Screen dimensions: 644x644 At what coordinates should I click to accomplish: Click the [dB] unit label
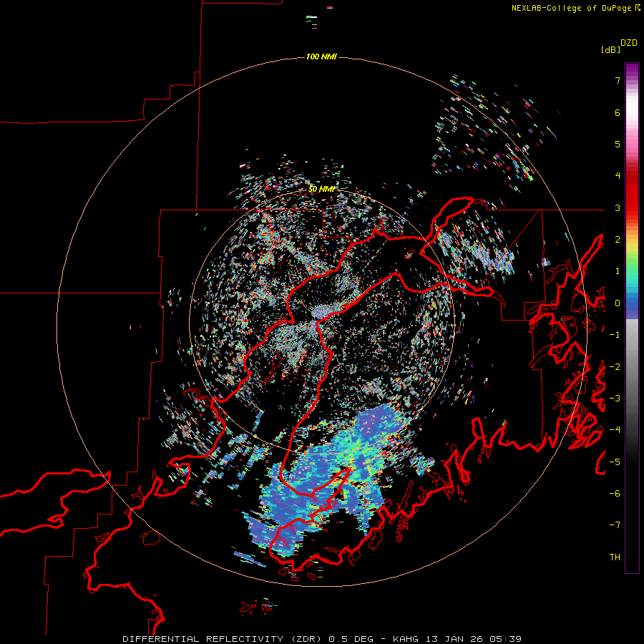click(x=611, y=49)
